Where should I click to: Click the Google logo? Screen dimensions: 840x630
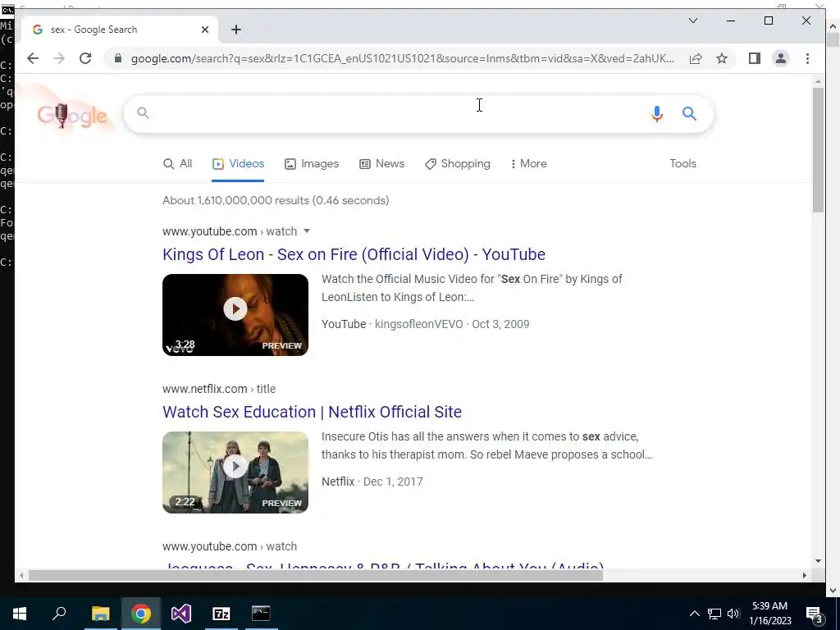tap(72, 115)
